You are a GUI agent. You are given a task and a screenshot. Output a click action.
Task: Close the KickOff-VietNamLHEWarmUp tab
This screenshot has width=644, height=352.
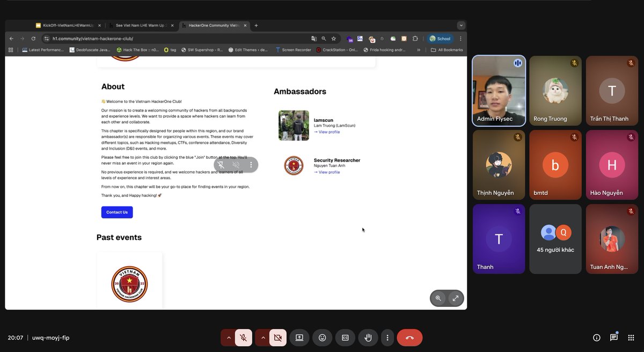(x=99, y=25)
